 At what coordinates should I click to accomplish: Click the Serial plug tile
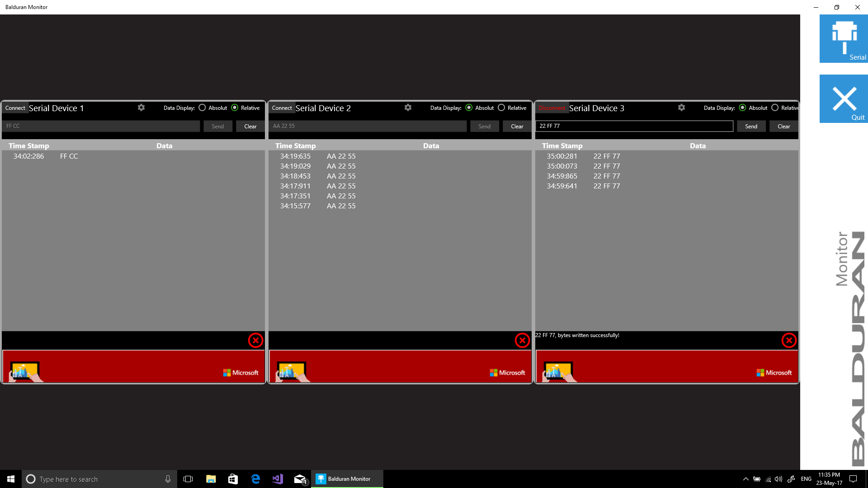(844, 39)
